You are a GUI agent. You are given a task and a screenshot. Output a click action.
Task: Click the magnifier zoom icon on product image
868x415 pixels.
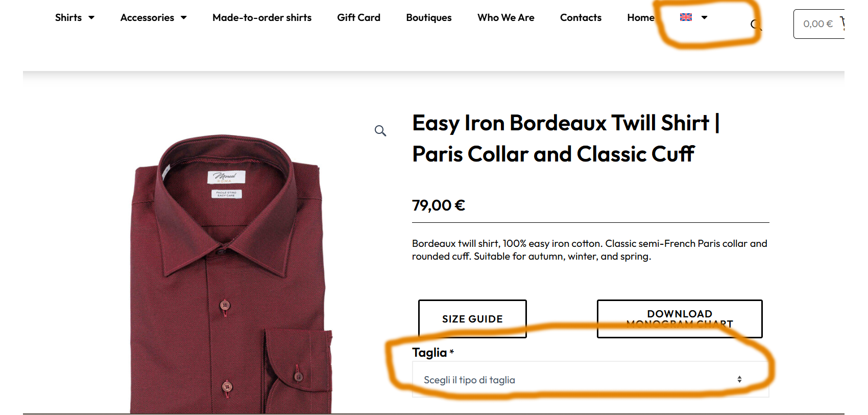coord(380,131)
